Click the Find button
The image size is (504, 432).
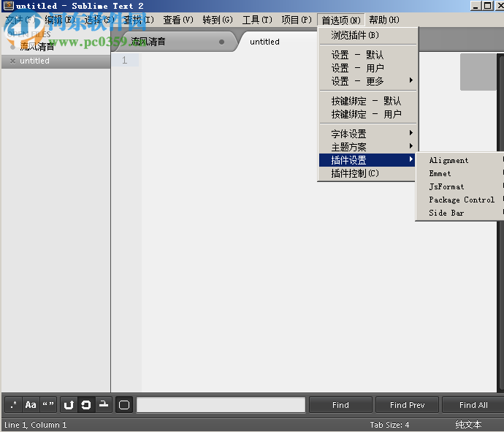tap(340, 405)
